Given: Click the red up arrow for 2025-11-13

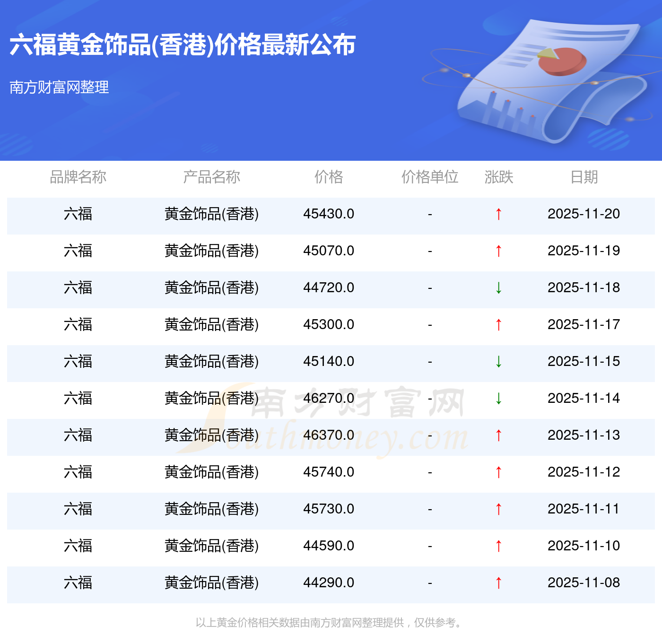Looking at the screenshot, I should click(498, 435).
